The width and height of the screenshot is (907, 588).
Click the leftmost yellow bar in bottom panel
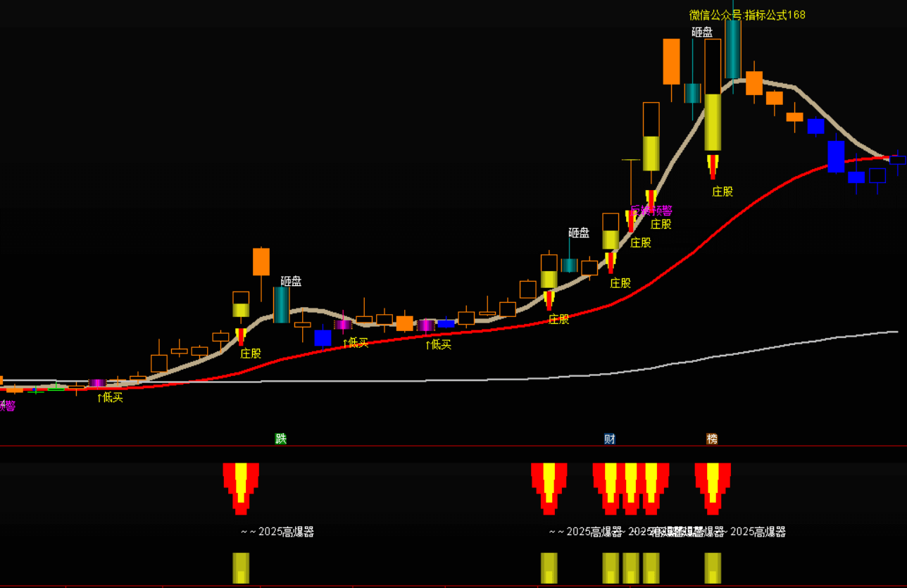241,568
